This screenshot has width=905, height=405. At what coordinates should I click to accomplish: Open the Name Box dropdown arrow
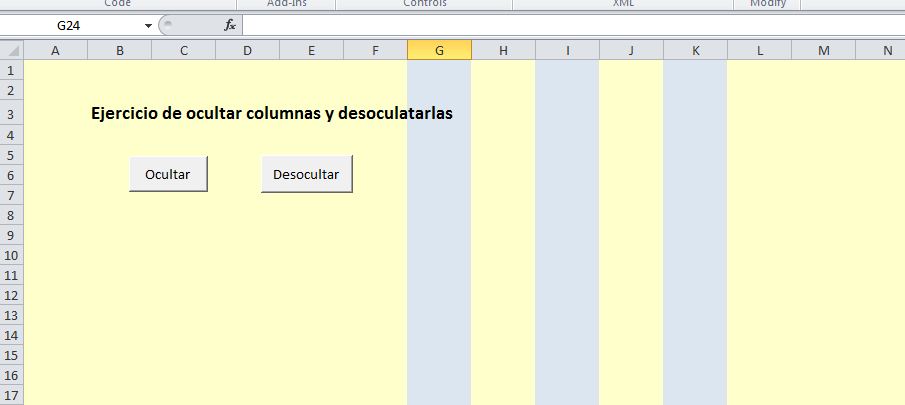coord(149,25)
